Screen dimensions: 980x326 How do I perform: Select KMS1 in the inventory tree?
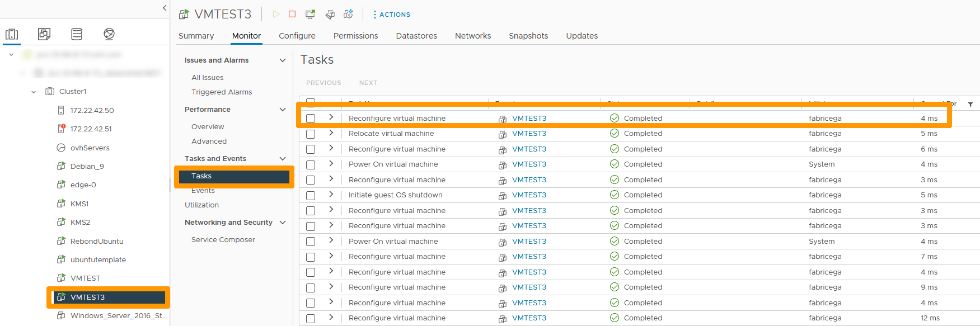pyautogui.click(x=79, y=204)
